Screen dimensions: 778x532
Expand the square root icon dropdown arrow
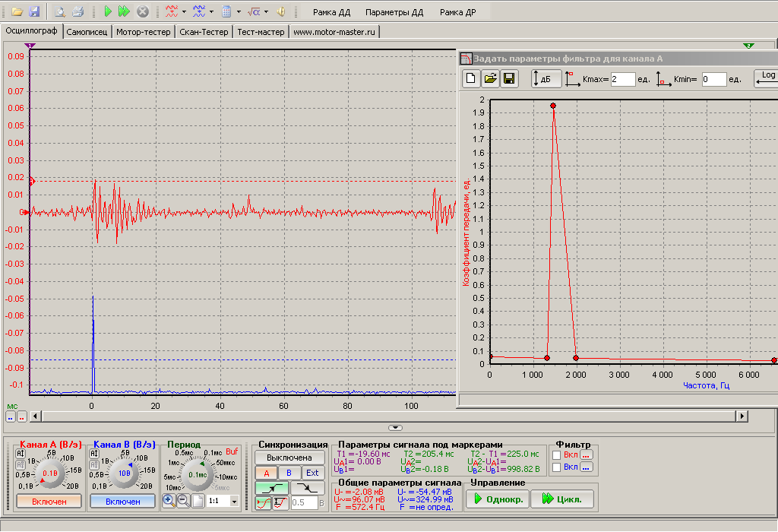266,11
